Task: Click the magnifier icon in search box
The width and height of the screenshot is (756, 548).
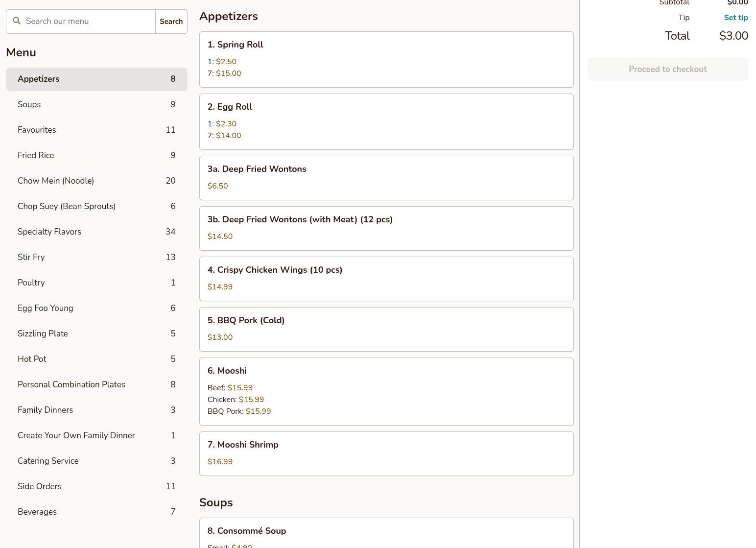Action: [x=17, y=21]
